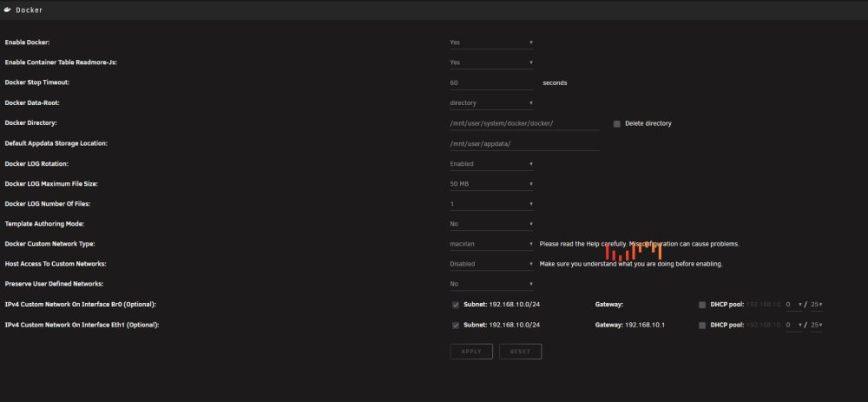This screenshot has height=402, width=868.
Task: Edit the Docker Directory path field
Action: [x=524, y=123]
